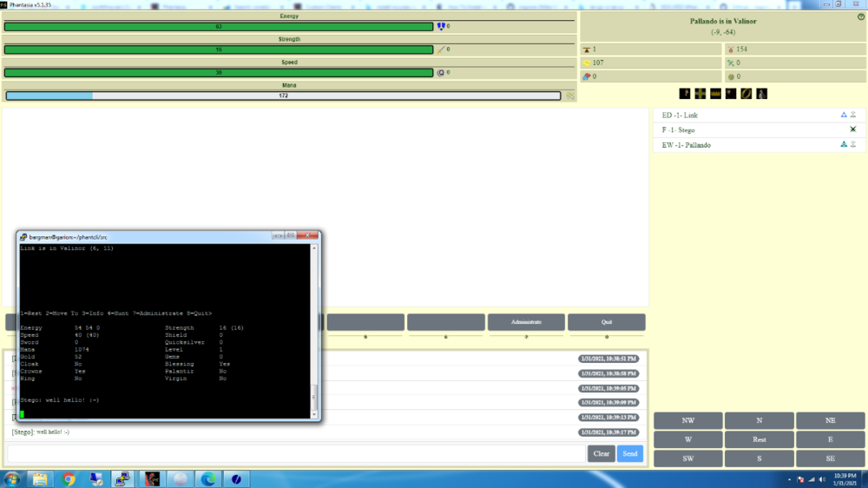Open Microsoft Edge from the taskbar
This screenshot has height=488, width=868.
(x=208, y=478)
